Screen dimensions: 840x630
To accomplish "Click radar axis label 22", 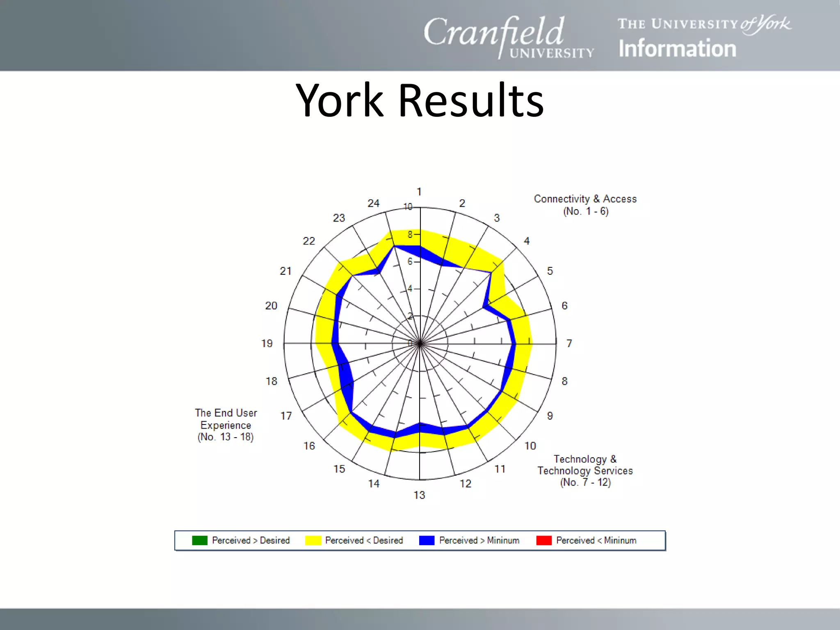I will click(309, 241).
